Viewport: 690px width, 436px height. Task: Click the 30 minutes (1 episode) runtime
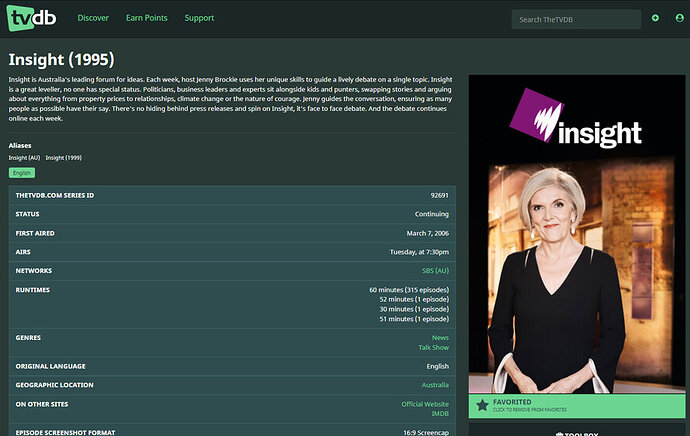coord(414,309)
